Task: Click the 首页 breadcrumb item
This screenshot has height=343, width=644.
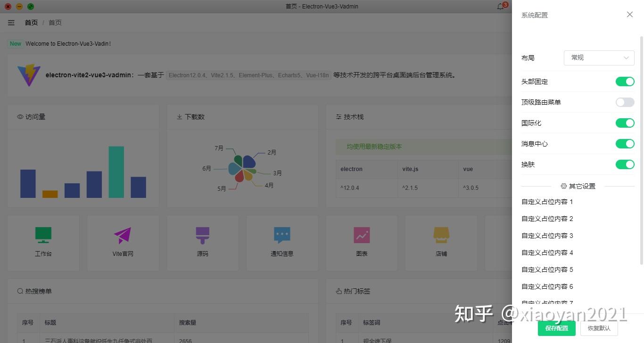Action: pos(31,22)
